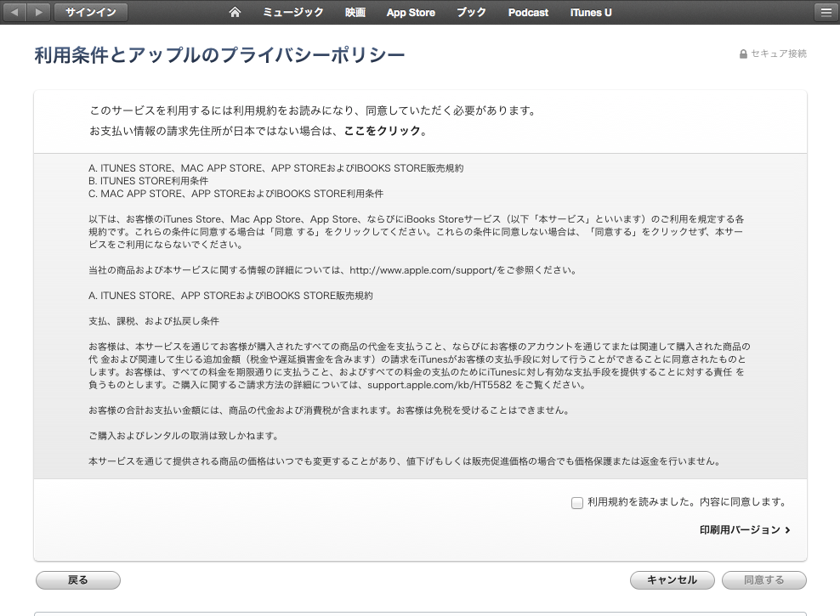Click the 同意する button
This screenshot has height=616, width=840.
click(764, 580)
